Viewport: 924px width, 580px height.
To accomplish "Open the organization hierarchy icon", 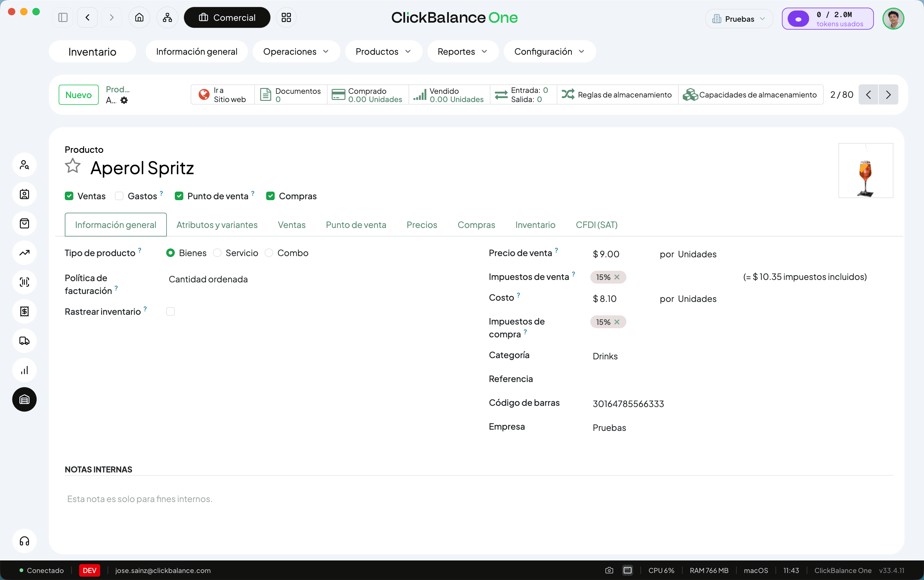I will click(x=167, y=18).
